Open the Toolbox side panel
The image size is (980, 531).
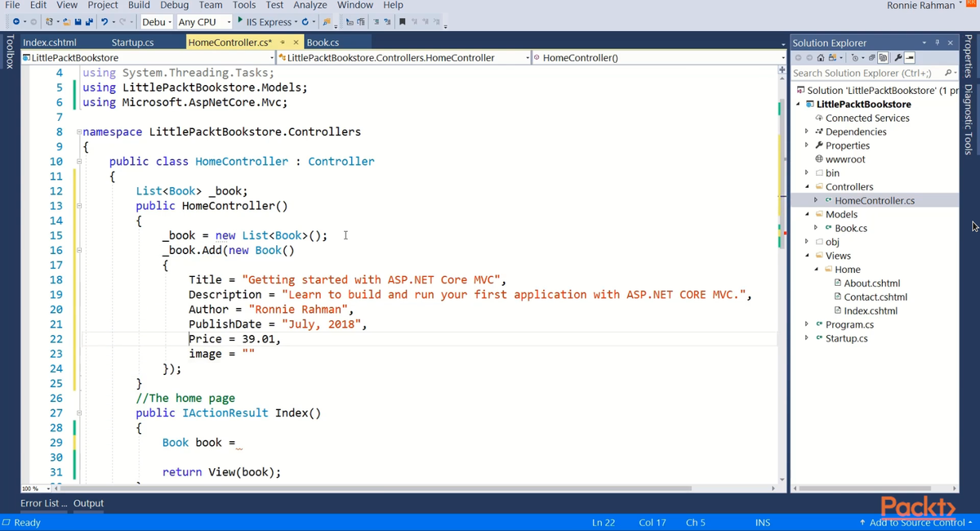click(9, 51)
